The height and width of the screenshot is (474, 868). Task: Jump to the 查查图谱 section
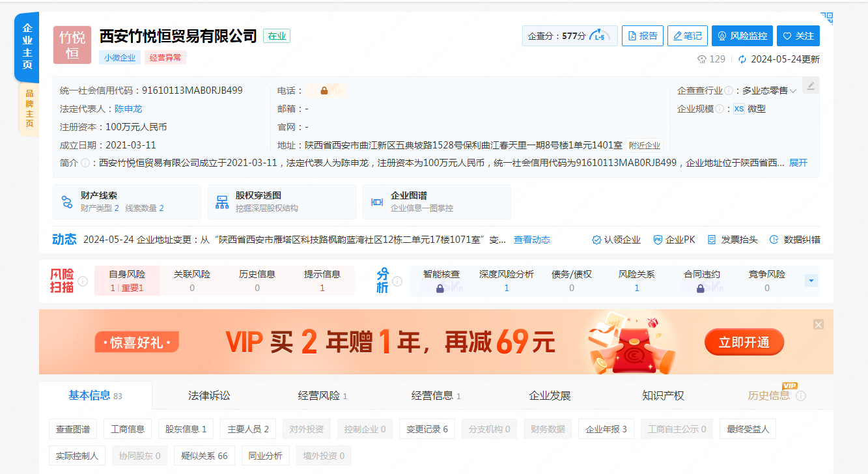[73, 429]
